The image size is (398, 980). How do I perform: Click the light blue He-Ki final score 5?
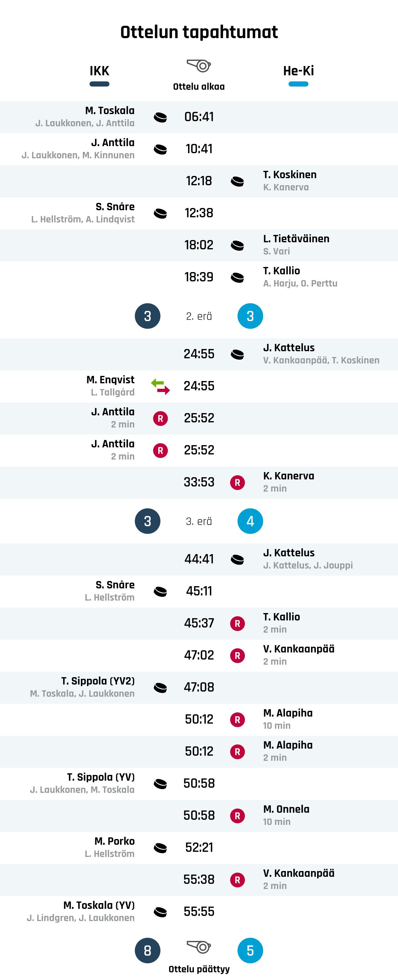click(250, 950)
